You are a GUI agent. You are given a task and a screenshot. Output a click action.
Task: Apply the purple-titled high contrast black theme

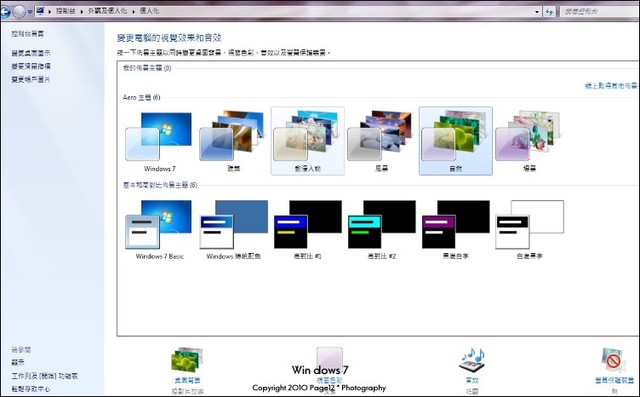click(x=456, y=229)
